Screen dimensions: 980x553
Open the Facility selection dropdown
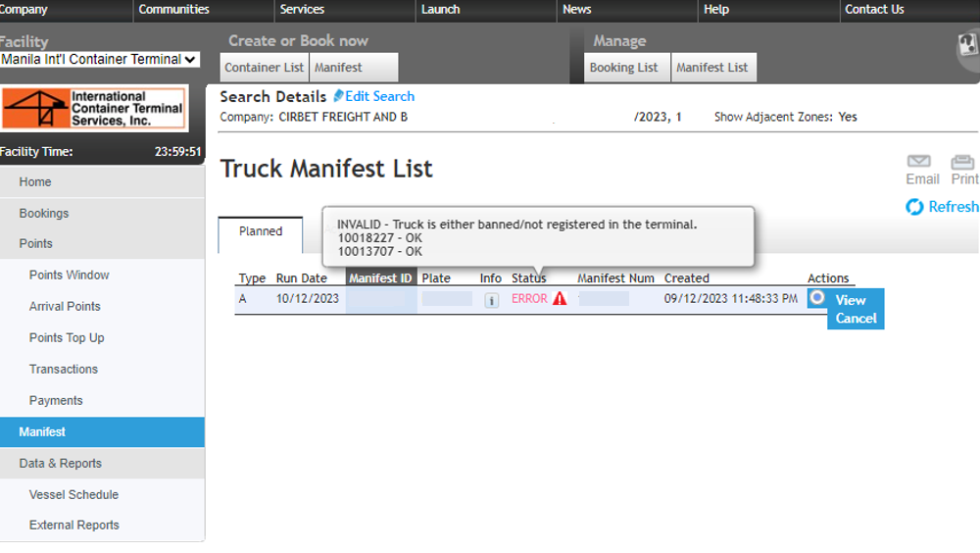tap(99, 60)
